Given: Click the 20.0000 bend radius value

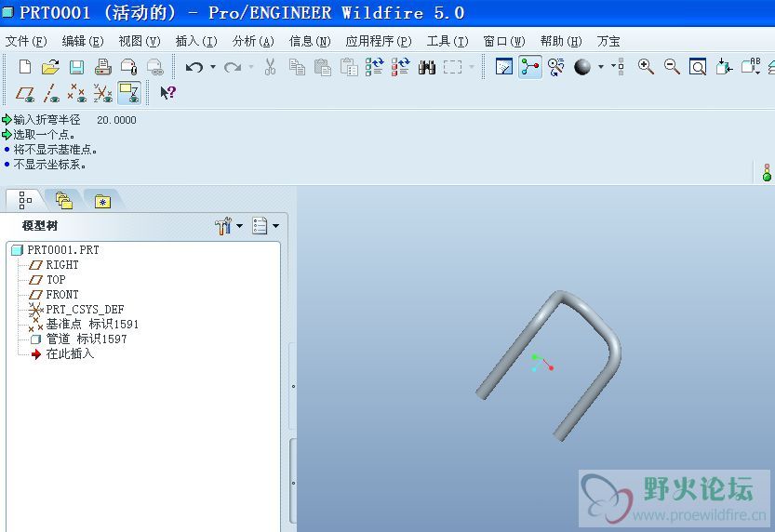Looking at the screenshot, I should tap(116, 120).
